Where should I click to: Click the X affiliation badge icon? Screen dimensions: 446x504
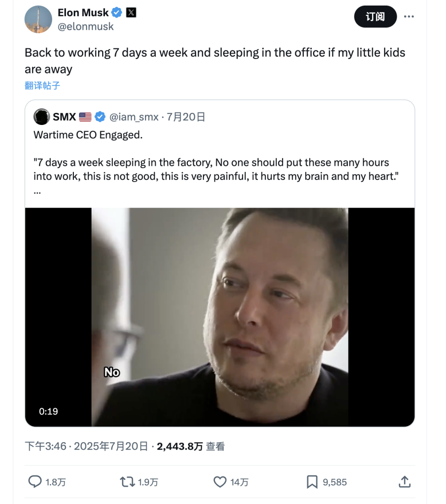(x=131, y=13)
